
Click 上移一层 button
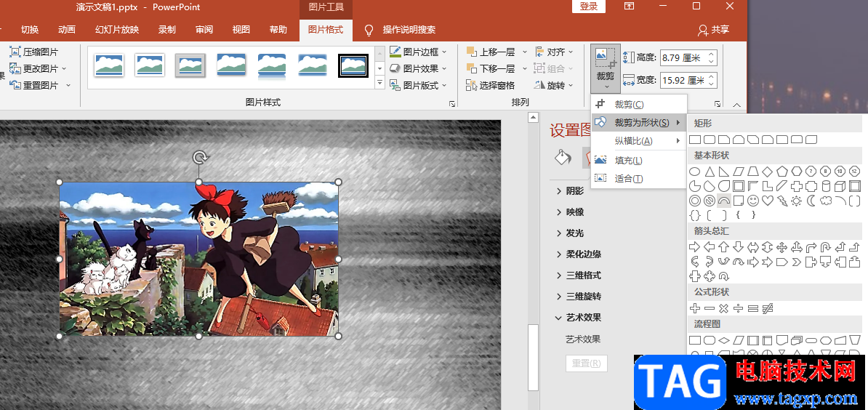(x=491, y=52)
